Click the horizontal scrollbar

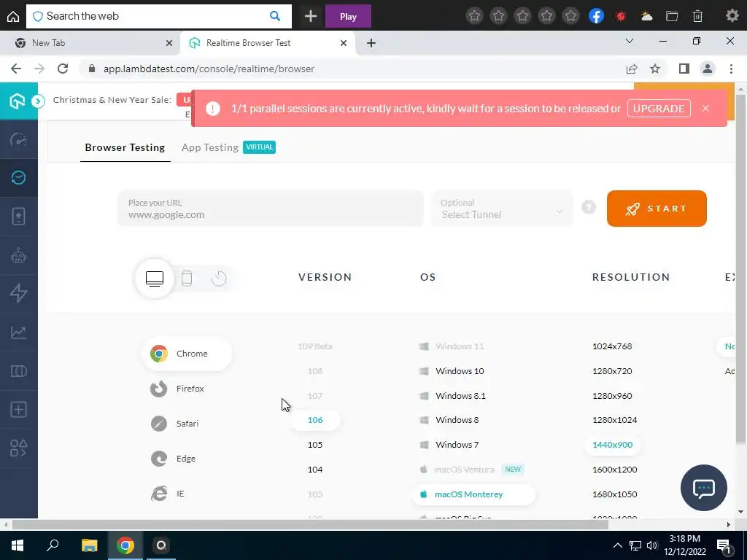(310, 525)
